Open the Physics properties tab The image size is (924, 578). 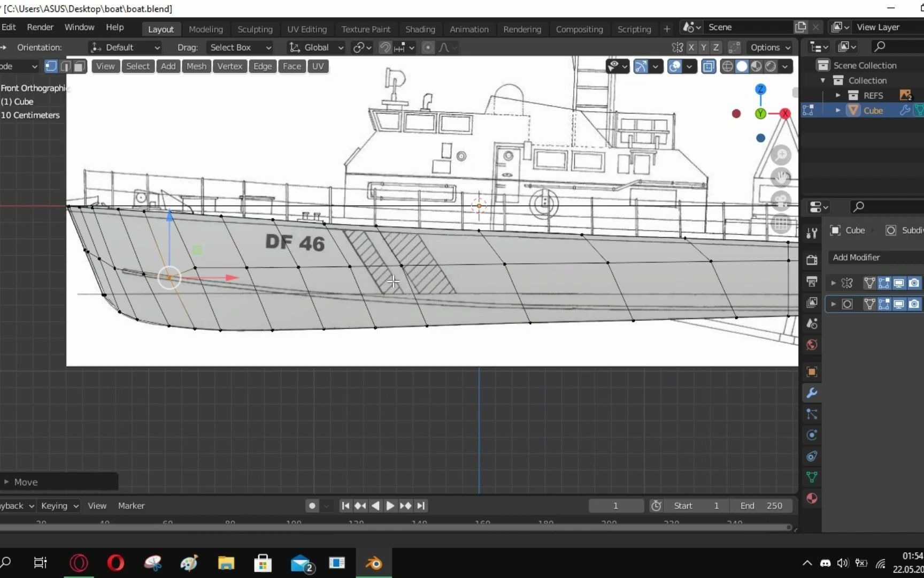tap(812, 435)
